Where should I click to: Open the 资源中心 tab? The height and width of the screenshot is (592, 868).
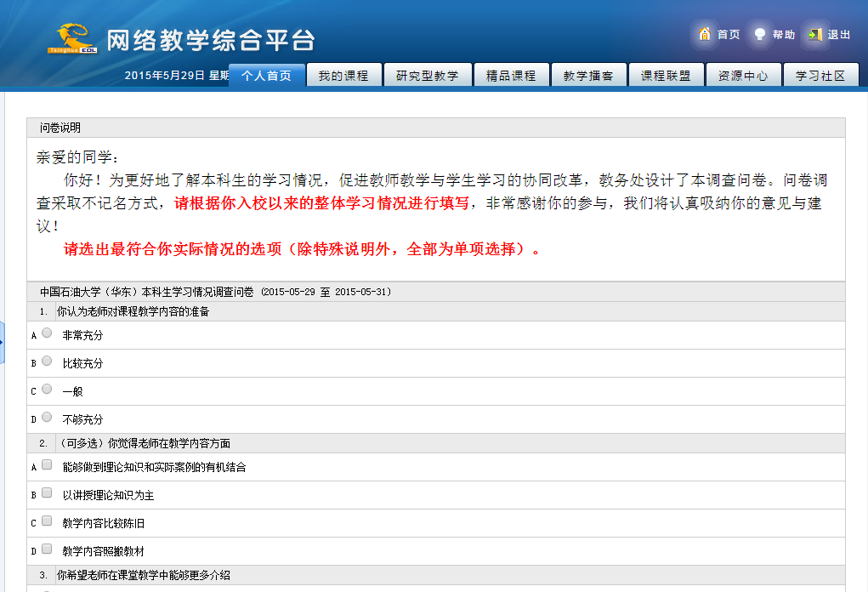[x=743, y=76]
